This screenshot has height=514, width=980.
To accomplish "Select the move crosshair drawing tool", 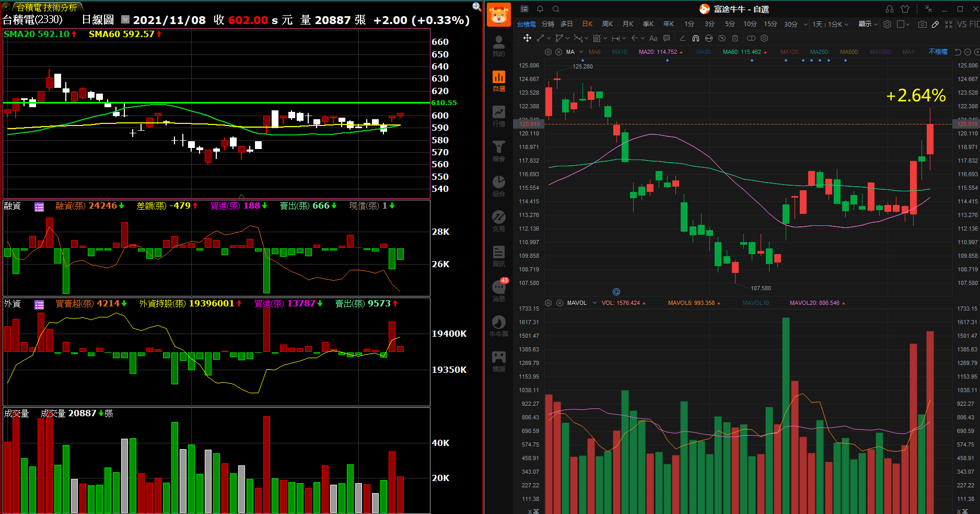I will pyautogui.click(x=527, y=38).
